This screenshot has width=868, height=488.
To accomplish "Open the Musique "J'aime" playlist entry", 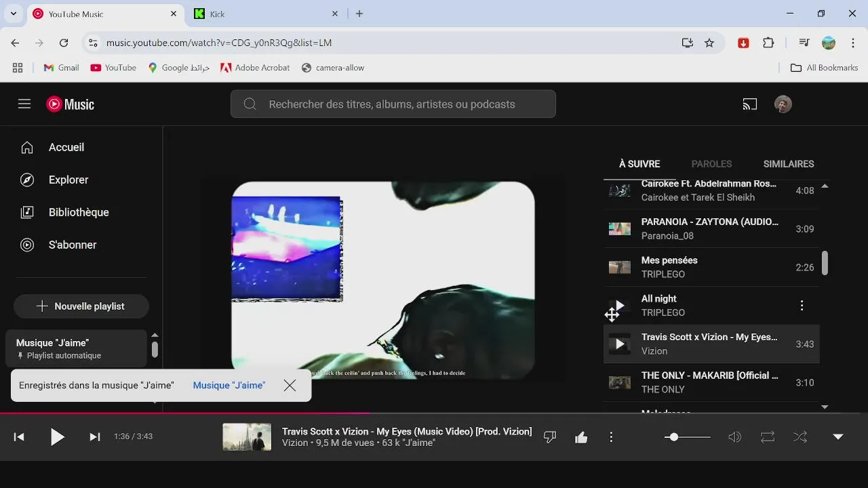I will 76,348.
